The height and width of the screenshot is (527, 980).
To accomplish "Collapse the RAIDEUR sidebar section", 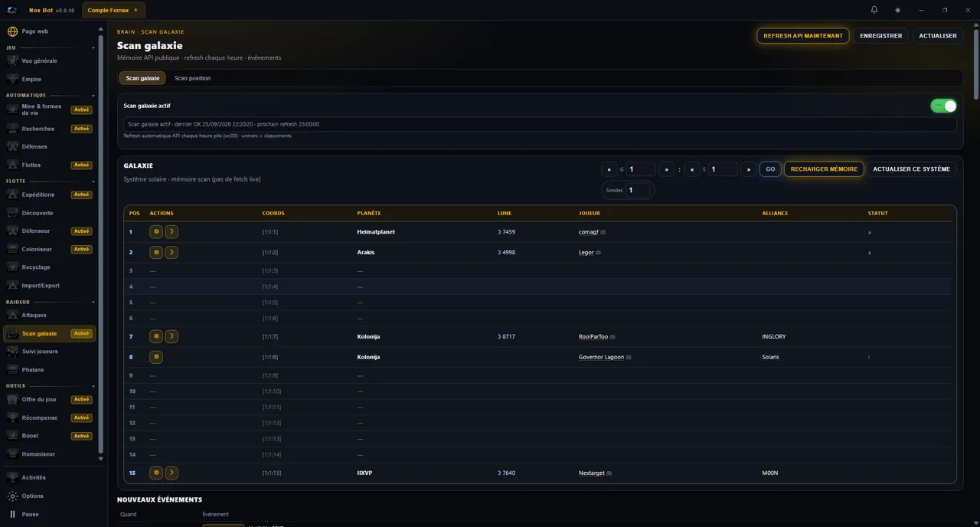I will pos(93,303).
